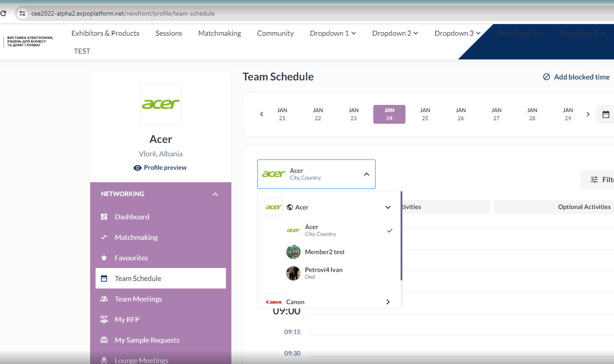The image size is (614, 364).
Task: Open the Sessions menu item
Action: (x=168, y=33)
